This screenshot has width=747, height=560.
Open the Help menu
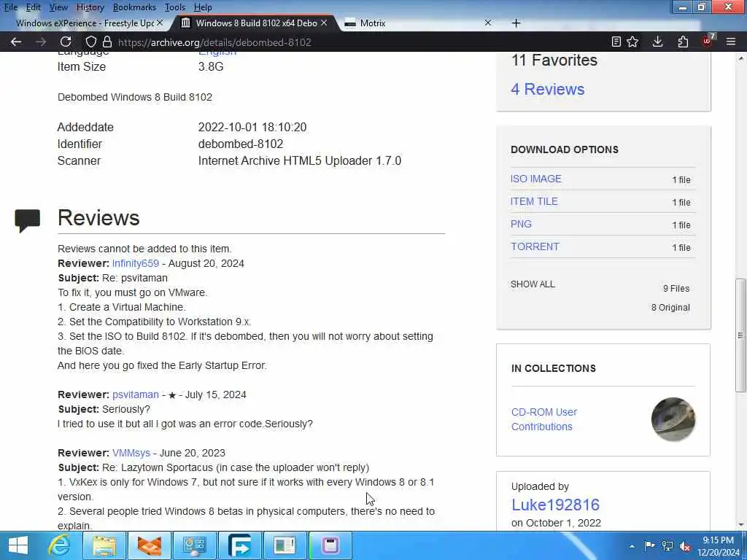(203, 7)
